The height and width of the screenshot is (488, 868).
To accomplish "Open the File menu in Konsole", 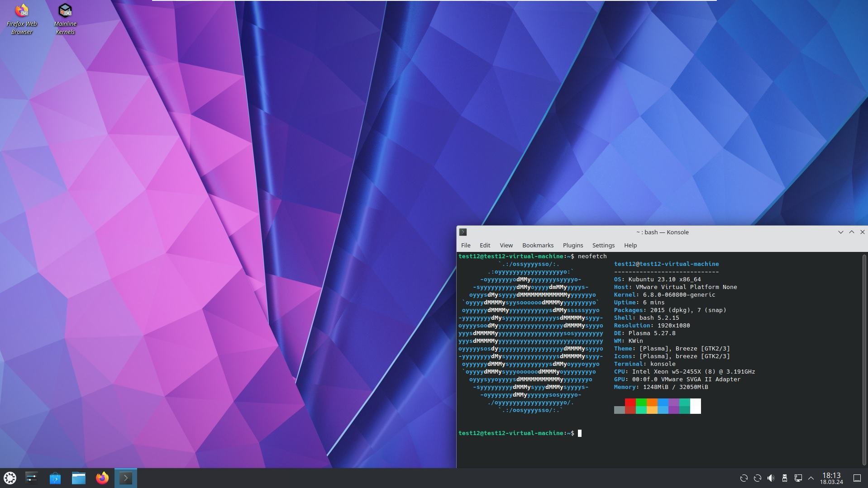I will tap(466, 245).
